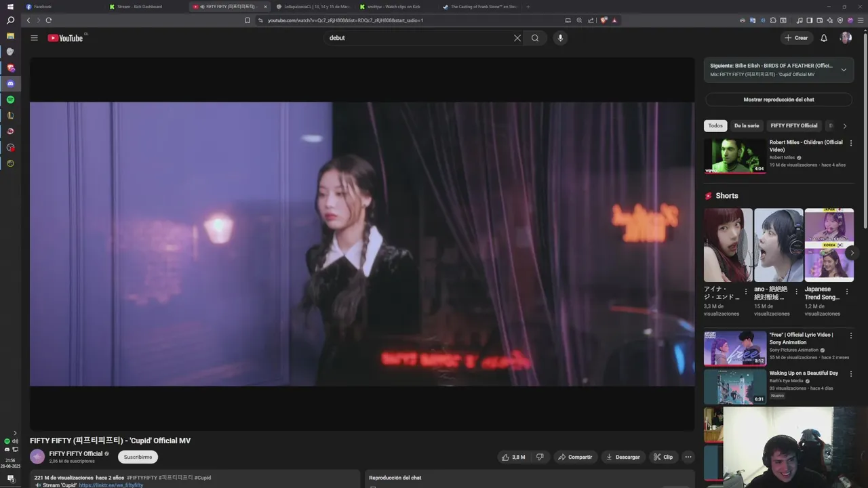Open the linktr.ee/we_fiftyfifty link

coord(111,485)
